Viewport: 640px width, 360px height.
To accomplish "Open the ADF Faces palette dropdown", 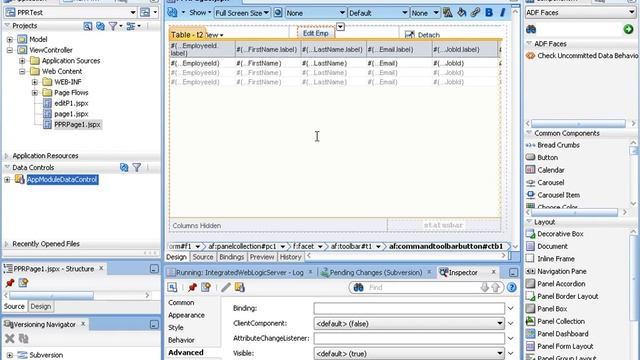I will point(632,13).
